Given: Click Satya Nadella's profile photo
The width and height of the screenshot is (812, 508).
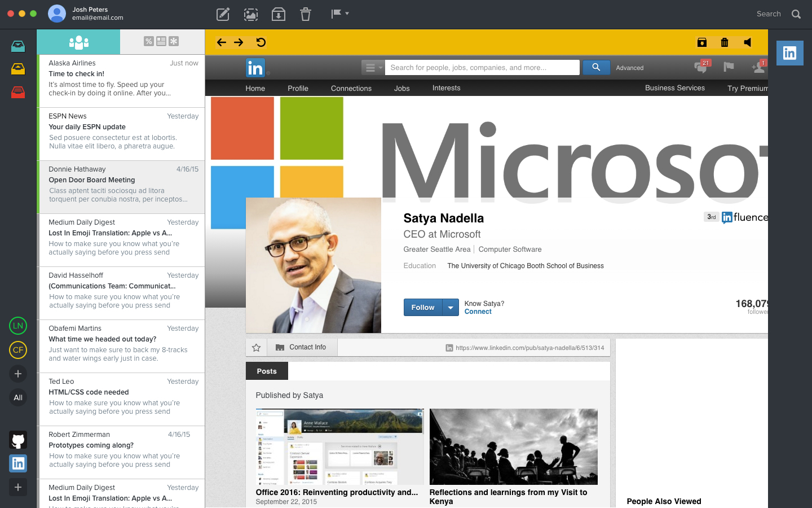Looking at the screenshot, I should tap(314, 265).
